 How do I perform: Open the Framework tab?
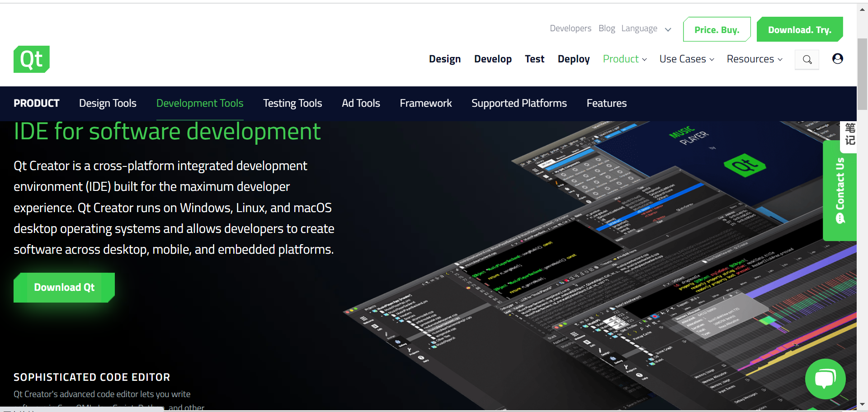point(426,103)
